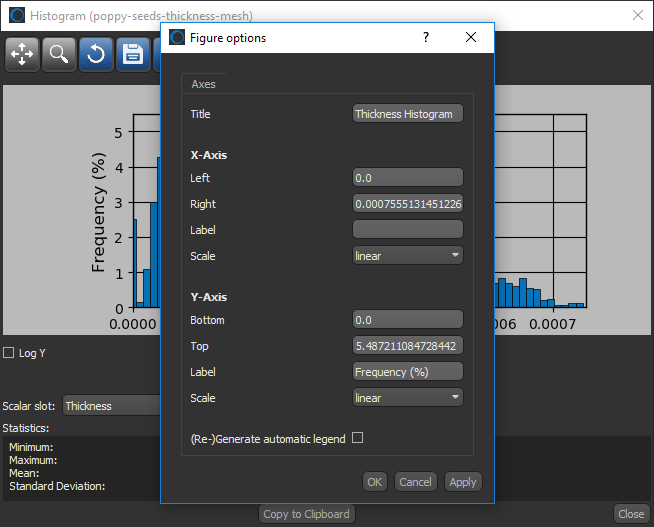Expand the Scalar slot Thickness dropdown
Screen dimensions: 654x527
(110, 406)
